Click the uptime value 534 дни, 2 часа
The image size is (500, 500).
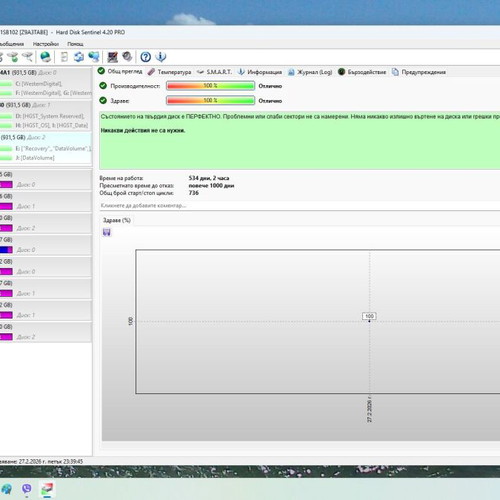click(x=209, y=178)
